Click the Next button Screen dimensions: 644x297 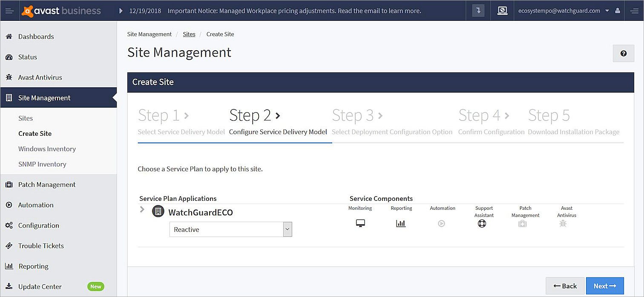pos(604,286)
